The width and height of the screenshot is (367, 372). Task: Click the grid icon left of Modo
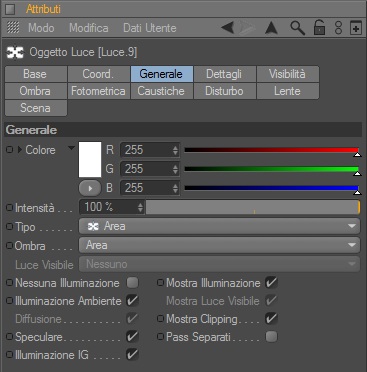click(x=13, y=28)
